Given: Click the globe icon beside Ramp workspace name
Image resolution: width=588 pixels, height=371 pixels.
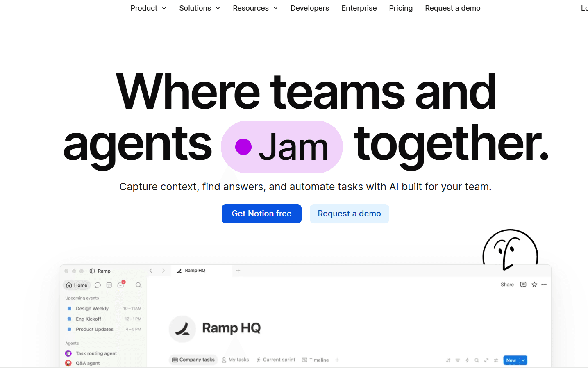Looking at the screenshot, I should 92,271.
